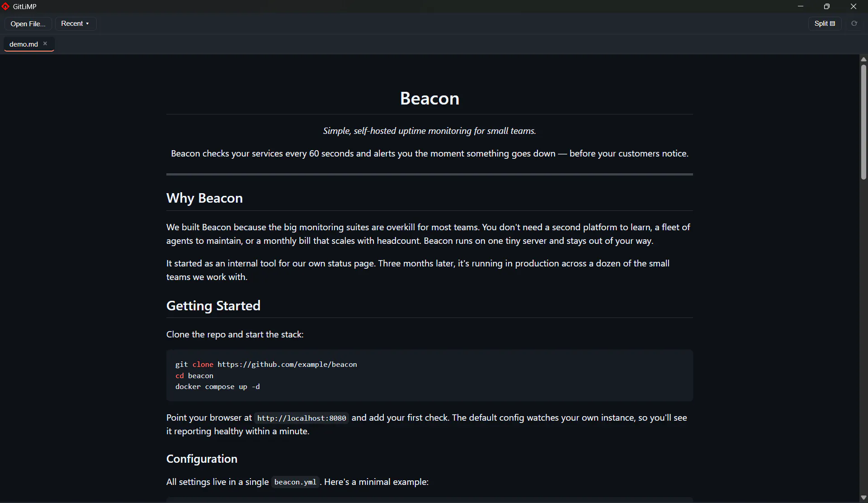Click inside the git clone code block

point(429,375)
